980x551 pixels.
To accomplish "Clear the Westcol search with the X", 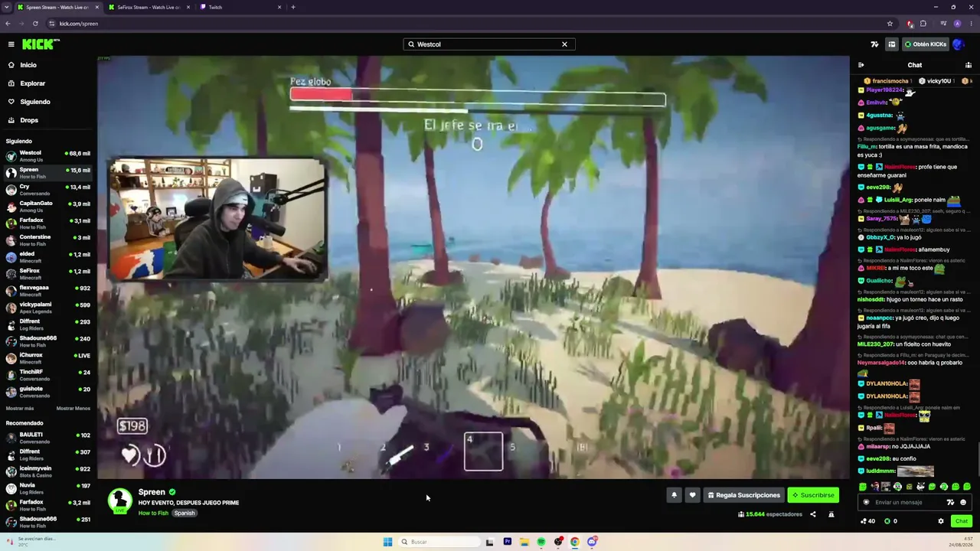I will pos(564,44).
